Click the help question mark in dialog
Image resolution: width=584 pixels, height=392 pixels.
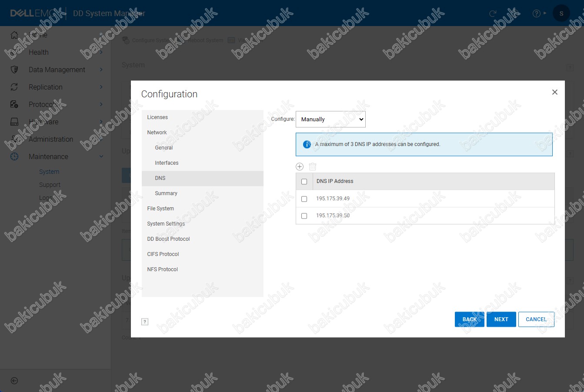pyautogui.click(x=145, y=322)
